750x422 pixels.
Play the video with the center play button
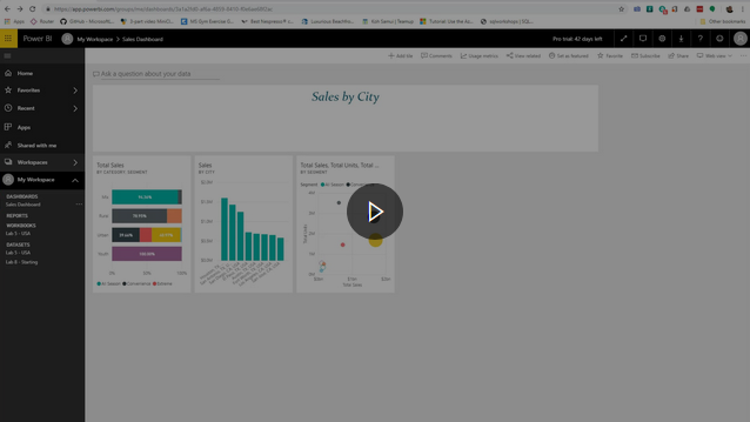tap(375, 211)
